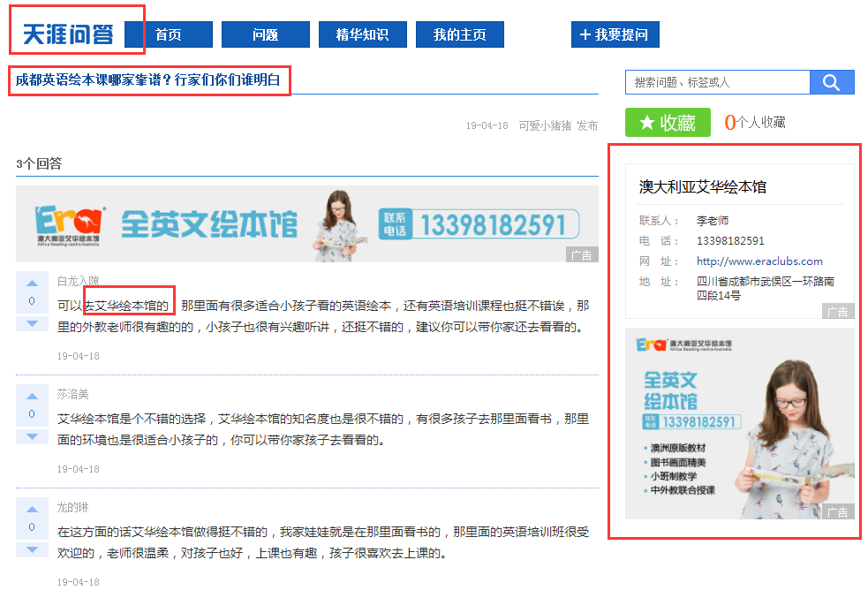Click the green 收藏 star button

coord(668,123)
